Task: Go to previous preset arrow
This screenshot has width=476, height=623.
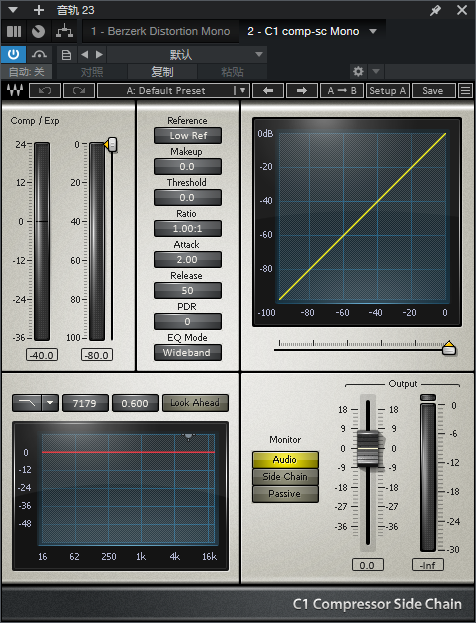Action: pos(85,54)
